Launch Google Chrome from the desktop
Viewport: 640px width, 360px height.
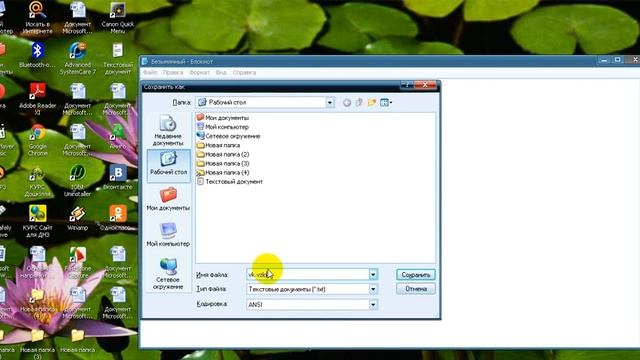(x=37, y=140)
